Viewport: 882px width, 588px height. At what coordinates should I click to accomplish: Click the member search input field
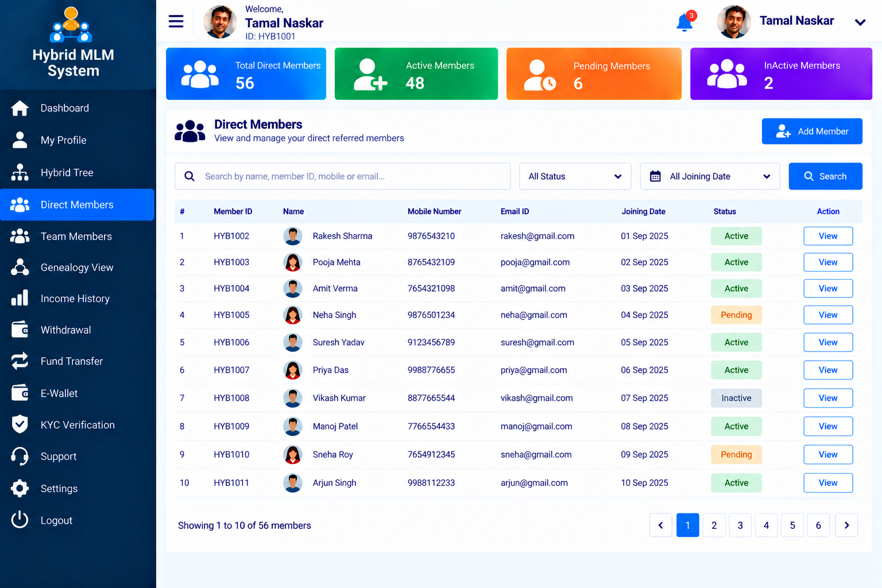point(342,176)
